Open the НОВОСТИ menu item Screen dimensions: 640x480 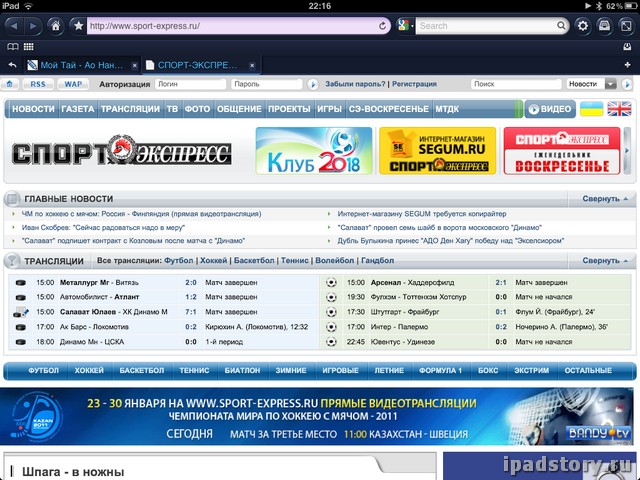pyautogui.click(x=33, y=109)
